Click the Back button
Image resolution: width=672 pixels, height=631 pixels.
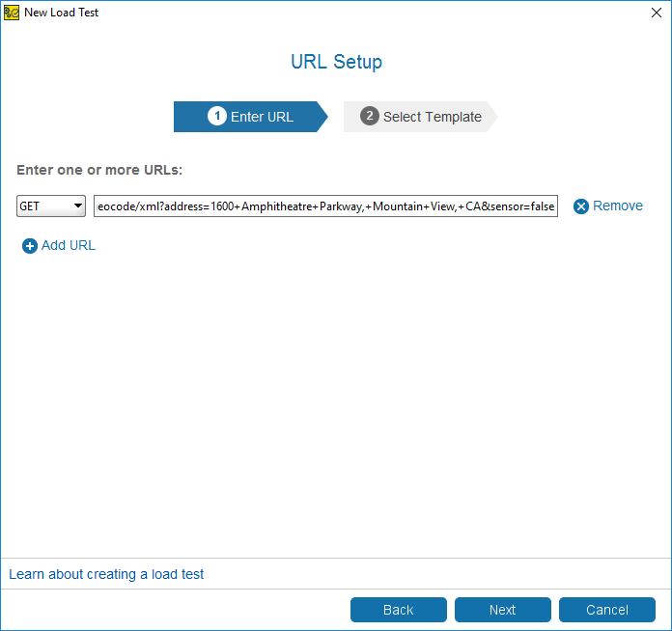pos(399,610)
